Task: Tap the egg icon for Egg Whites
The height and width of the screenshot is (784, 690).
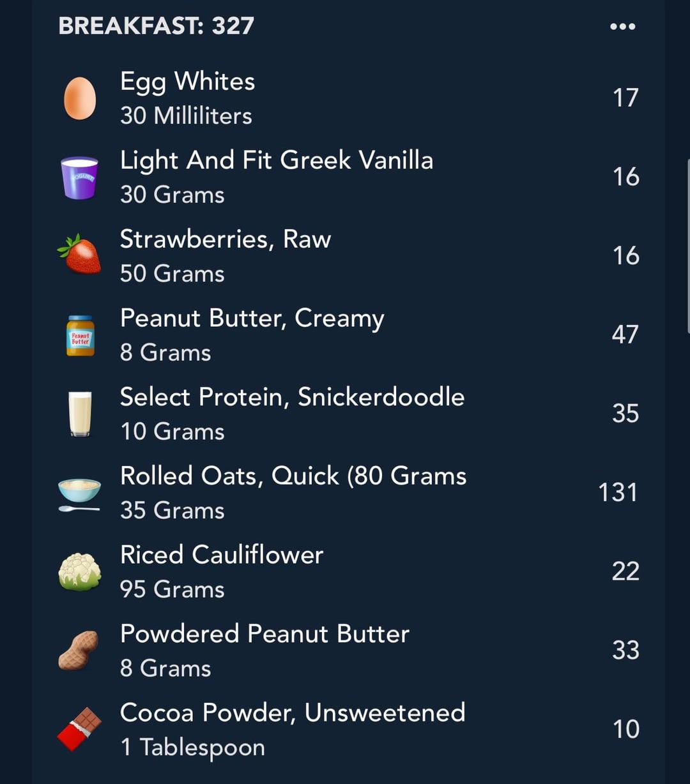Action: (x=80, y=98)
